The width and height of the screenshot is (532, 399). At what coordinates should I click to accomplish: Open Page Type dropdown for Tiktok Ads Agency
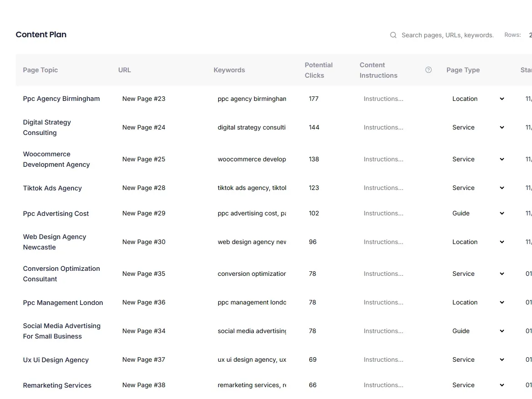click(501, 188)
